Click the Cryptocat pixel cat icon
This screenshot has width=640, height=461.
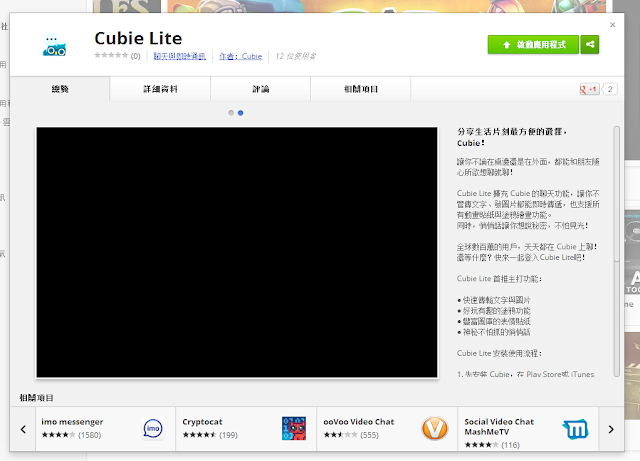[294, 428]
